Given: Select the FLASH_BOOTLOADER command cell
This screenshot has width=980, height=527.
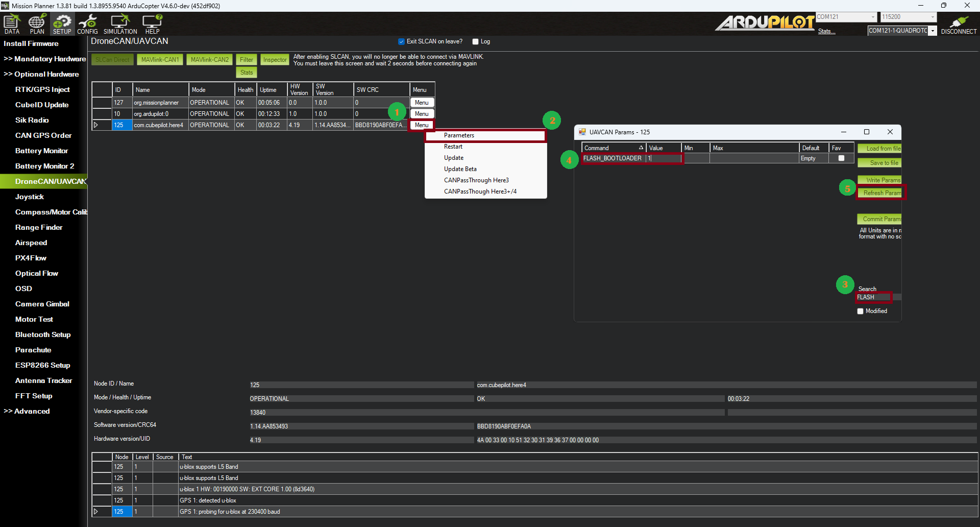Looking at the screenshot, I should coord(614,158).
